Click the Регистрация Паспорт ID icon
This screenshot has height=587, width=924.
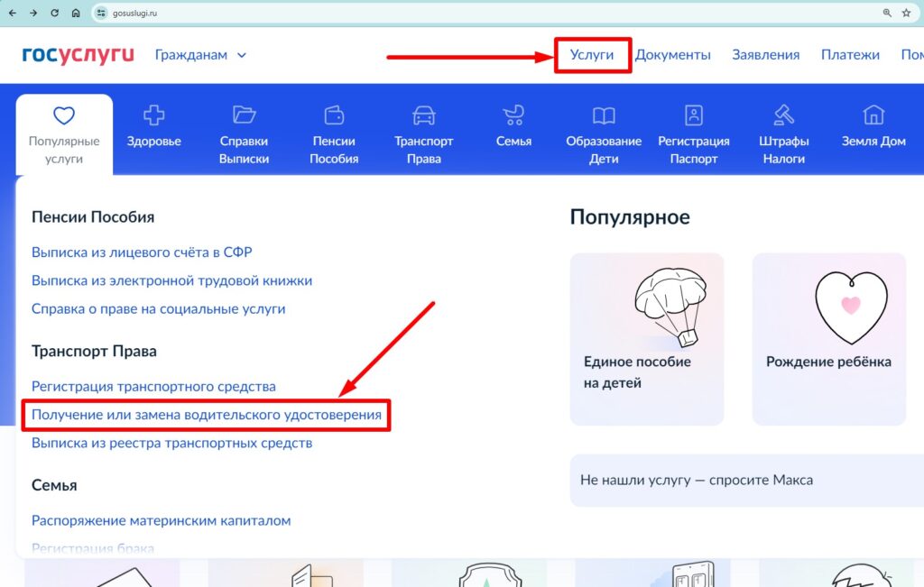(x=693, y=115)
